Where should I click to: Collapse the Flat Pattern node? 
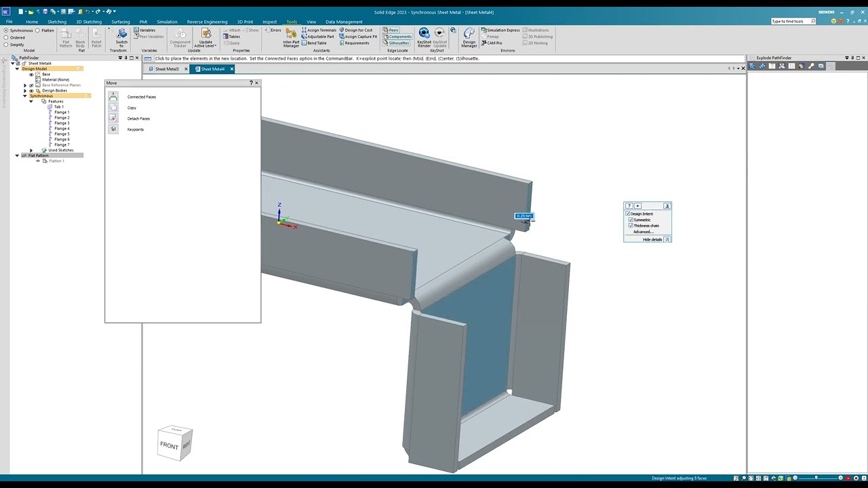click(x=17, y=156)
